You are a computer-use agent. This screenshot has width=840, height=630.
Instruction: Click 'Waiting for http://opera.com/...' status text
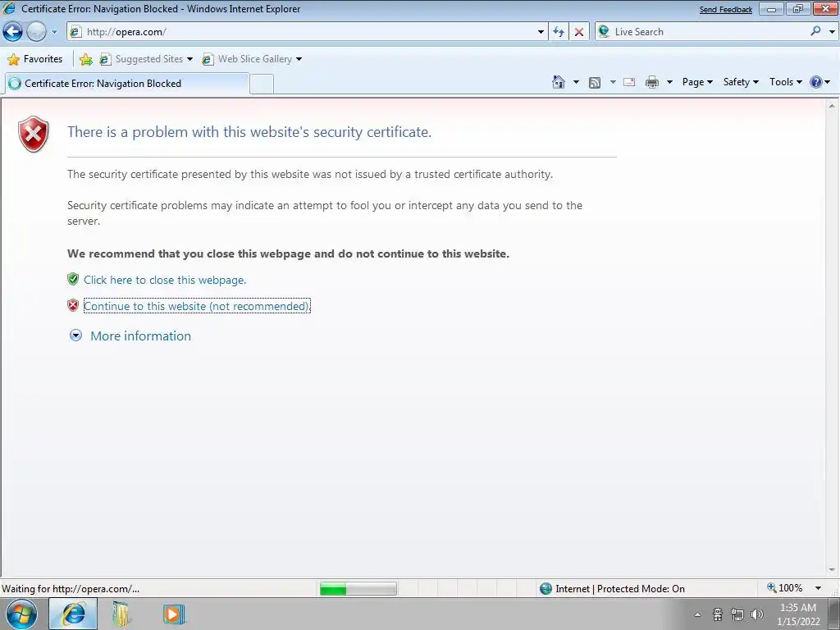(71, 589)
